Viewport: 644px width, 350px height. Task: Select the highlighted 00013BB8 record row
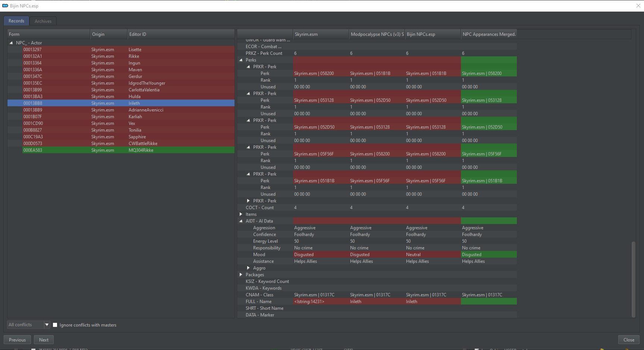click(121, 103)
